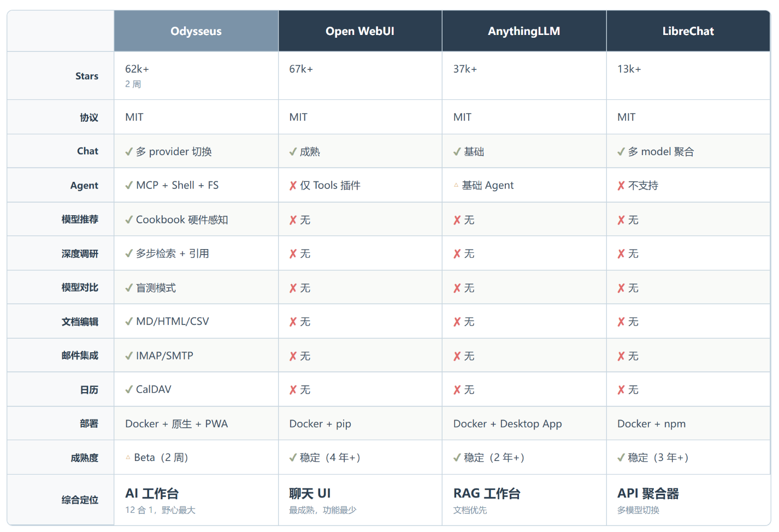The image size is (779, 532).
Task: Click the 成熟度 row label
Action: click(x=84, y=458)
